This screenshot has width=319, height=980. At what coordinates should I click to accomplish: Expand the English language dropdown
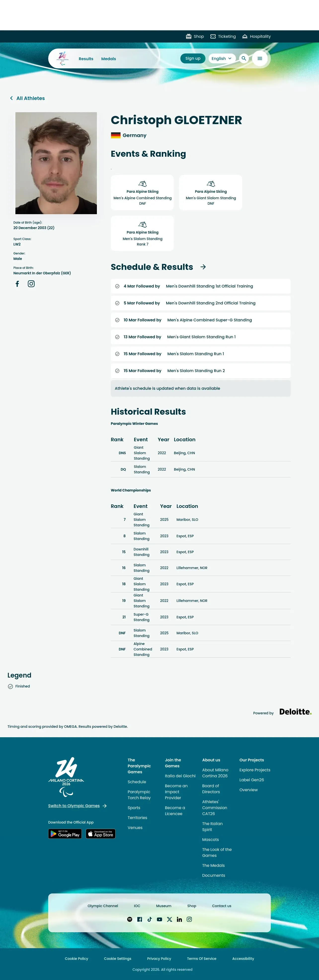[x=222, y=59]
